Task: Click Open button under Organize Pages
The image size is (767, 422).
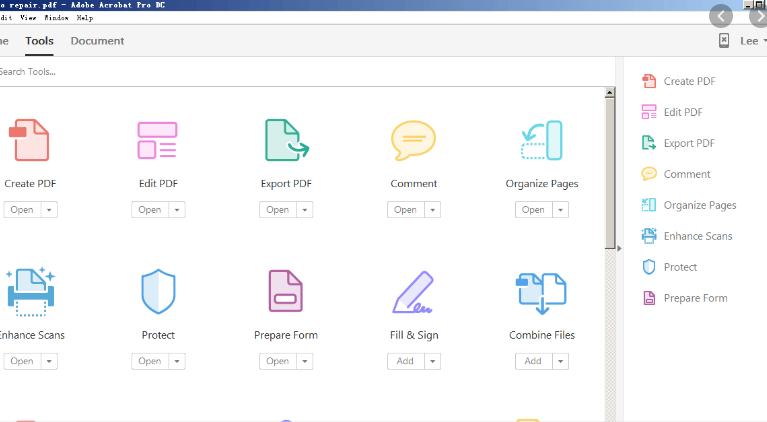Action: [x=534, y=210]
